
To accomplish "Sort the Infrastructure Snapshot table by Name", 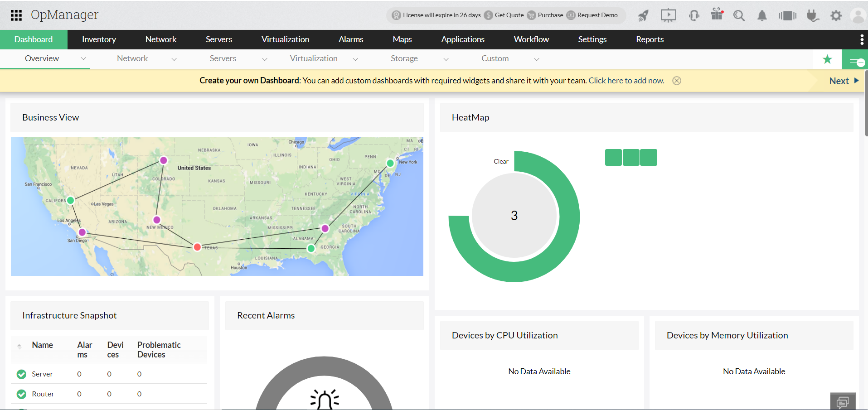I will tap(42, 345).
